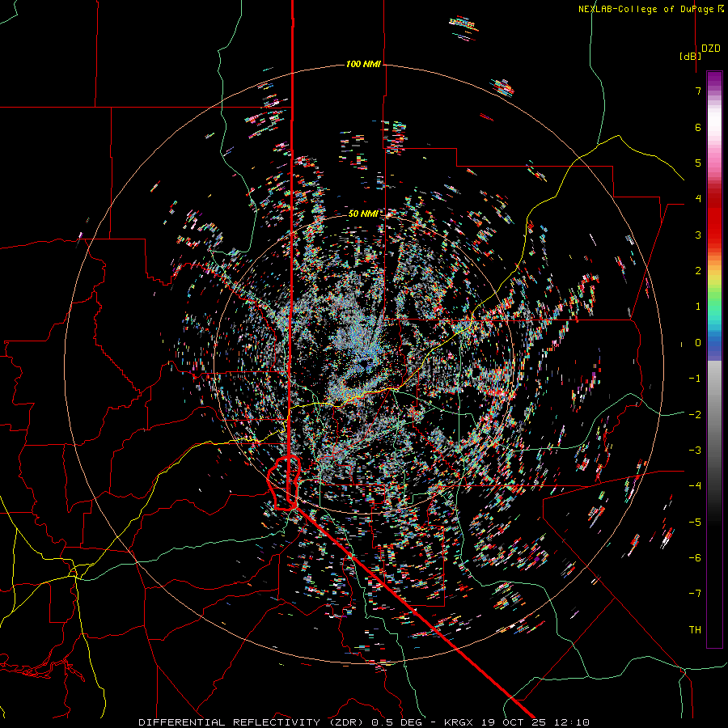Click the KRGX station identifier in the caption
The image size is (728, 728).
(459, 722)
